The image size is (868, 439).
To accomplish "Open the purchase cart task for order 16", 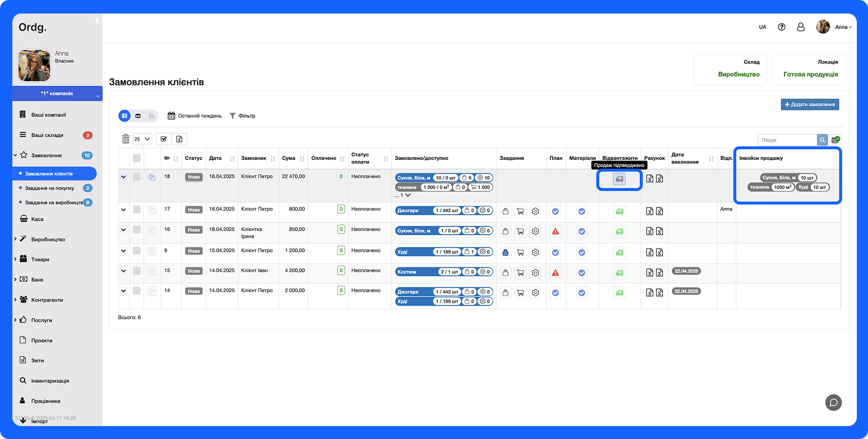I will (x=520, y=232).
